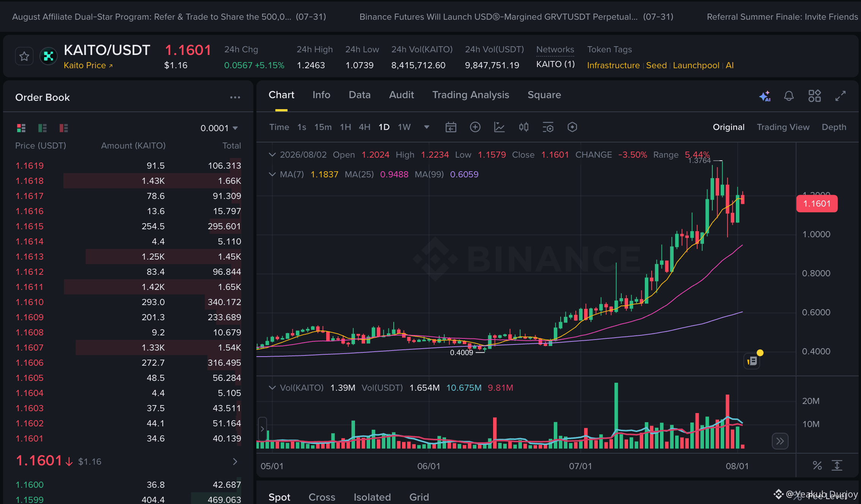Click the Infrastructure token tag

(613, 65)
